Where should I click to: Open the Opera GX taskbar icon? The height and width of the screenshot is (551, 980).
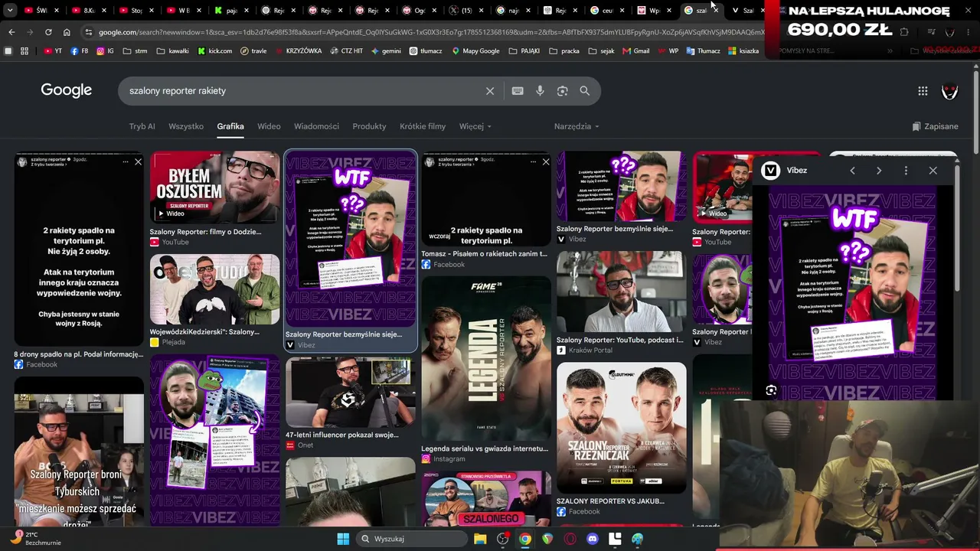[x=570, y=539]
